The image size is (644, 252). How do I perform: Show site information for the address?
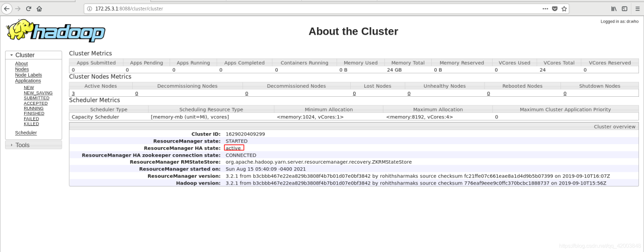(90, 9)
